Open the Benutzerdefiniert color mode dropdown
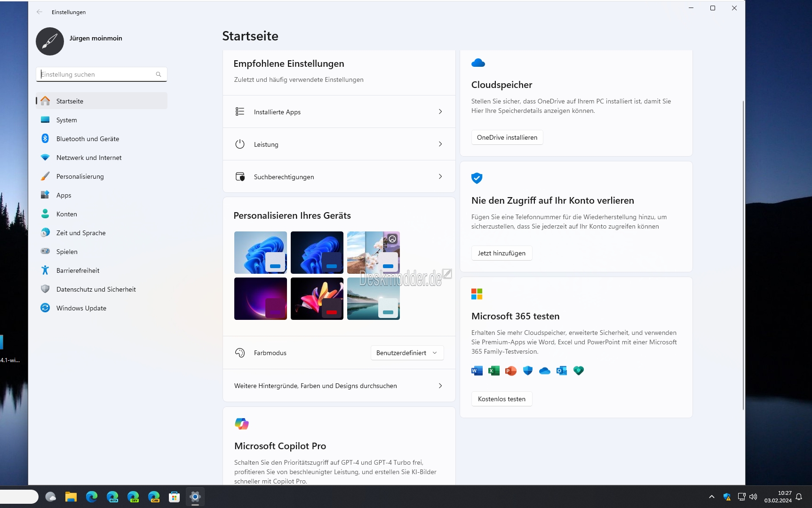 click(x=406, y=353)
